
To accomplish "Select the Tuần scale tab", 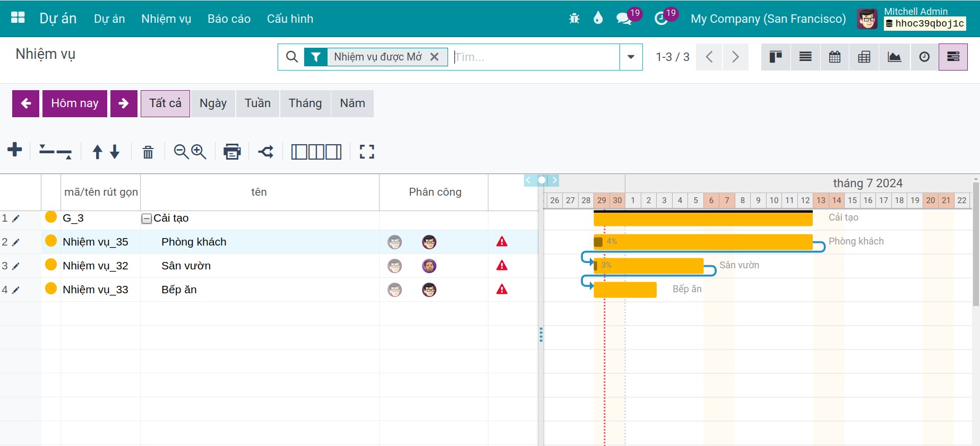I will [x=257, y=103].
